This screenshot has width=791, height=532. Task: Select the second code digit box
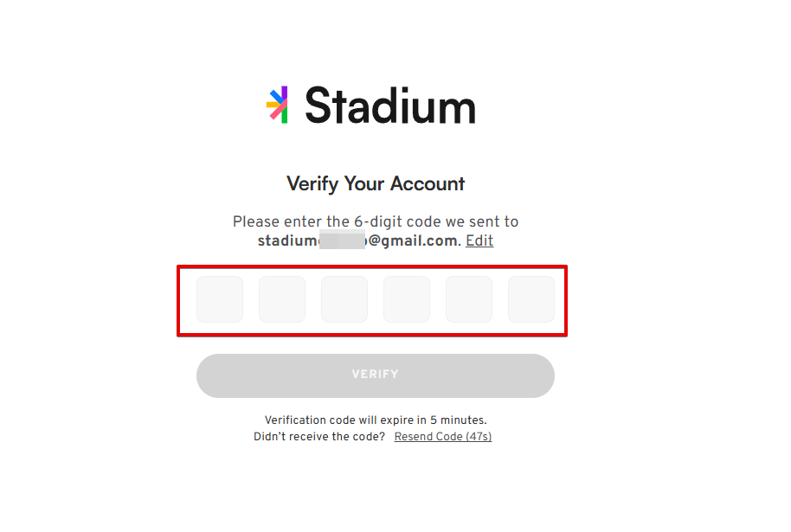click(x=282, y=299)
